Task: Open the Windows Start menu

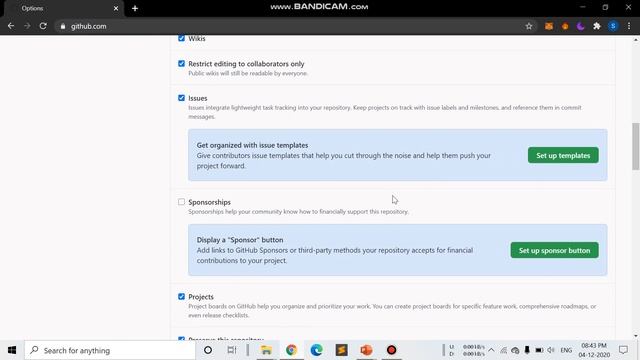Action: pyautogui.click(x=12, y=350)
